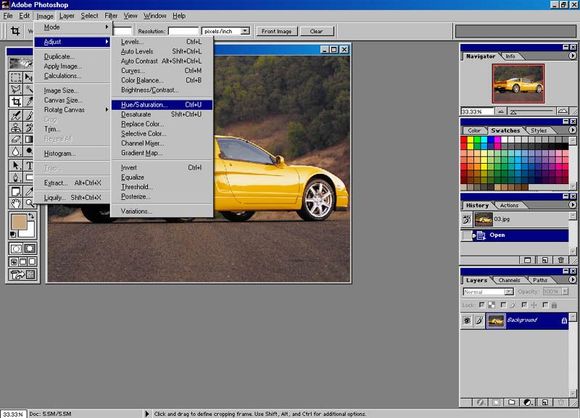Viewport: 580px width, 418px height.
Task: Select the Hand tool
Action: pyautogui.click(x=15, y=203)
